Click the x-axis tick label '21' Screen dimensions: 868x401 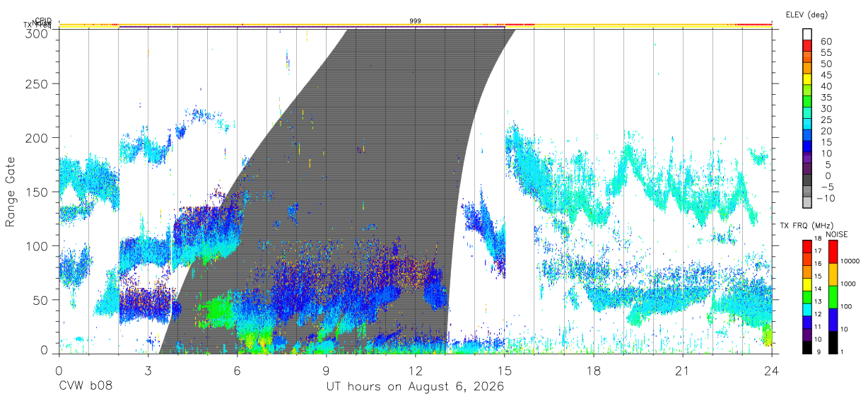coord(683,371)
